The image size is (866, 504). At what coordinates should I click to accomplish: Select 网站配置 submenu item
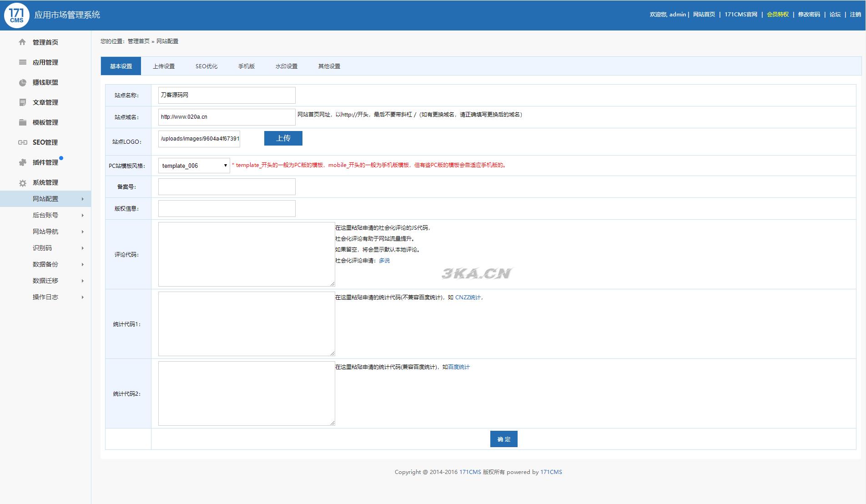45,199
